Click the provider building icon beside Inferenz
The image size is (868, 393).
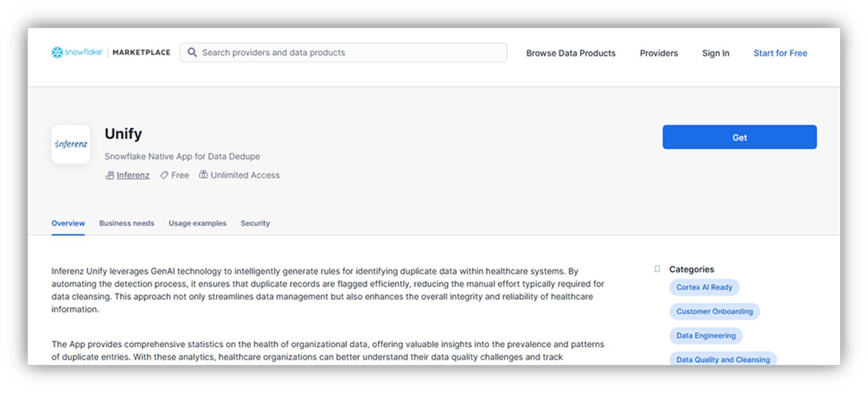109,176
